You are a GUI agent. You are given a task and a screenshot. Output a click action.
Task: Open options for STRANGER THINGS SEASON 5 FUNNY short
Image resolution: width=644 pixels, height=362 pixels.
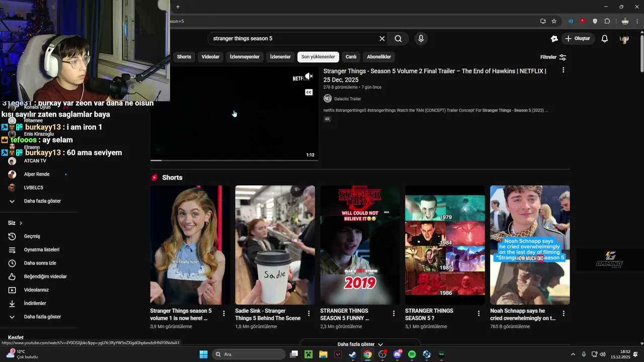coord(393,313)
